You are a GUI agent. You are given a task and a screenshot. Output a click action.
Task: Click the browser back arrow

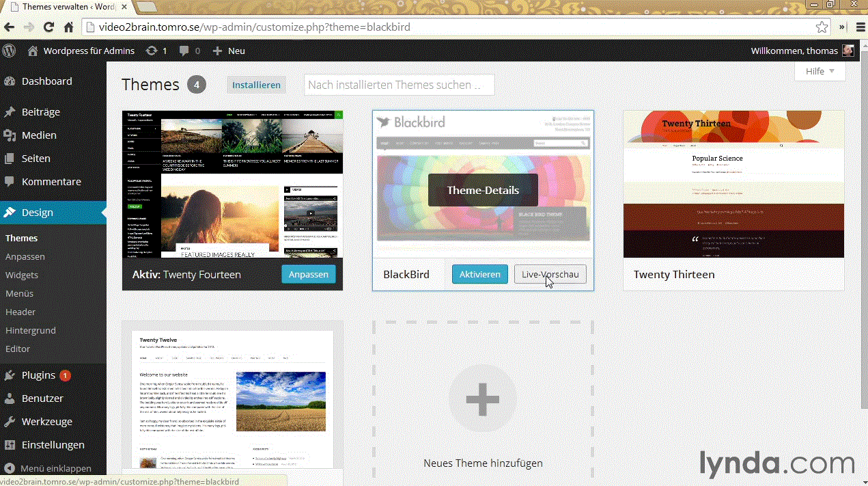coord(9,27)
